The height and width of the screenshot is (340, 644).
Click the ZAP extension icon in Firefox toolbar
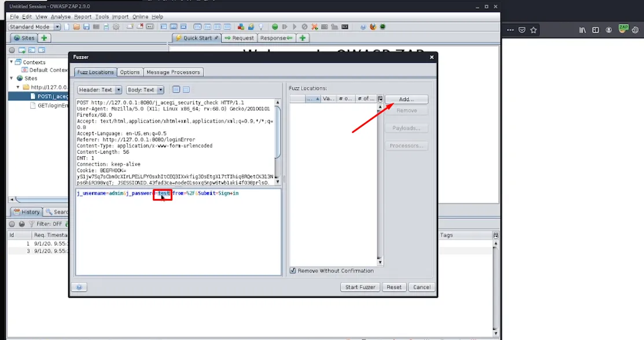[624, 29]
